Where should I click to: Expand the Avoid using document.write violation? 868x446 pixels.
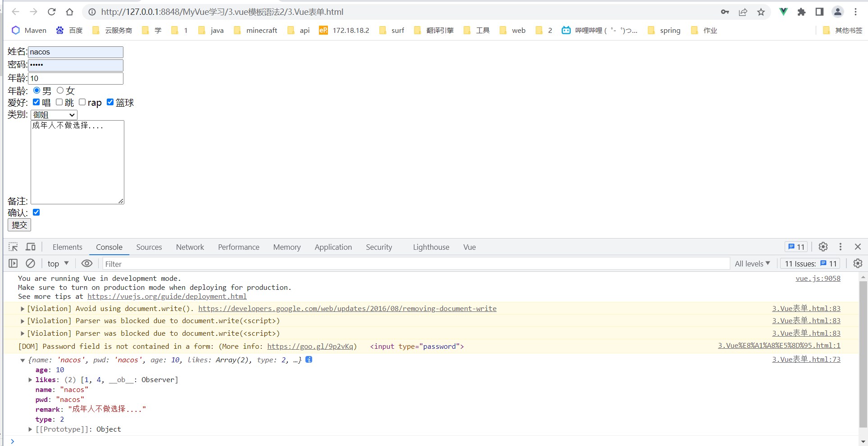(x=23, y=309)
